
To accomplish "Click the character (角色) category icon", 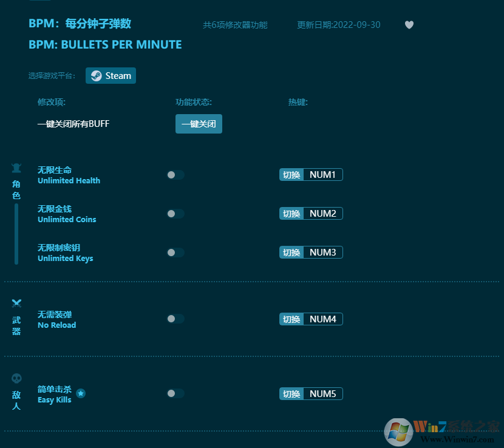I will [x=16, y=168].
